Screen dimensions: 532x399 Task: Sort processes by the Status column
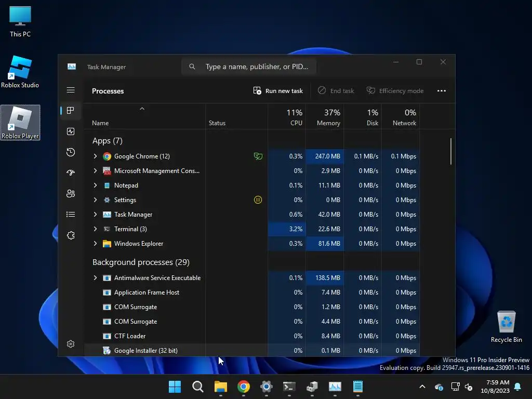point(236,116)
